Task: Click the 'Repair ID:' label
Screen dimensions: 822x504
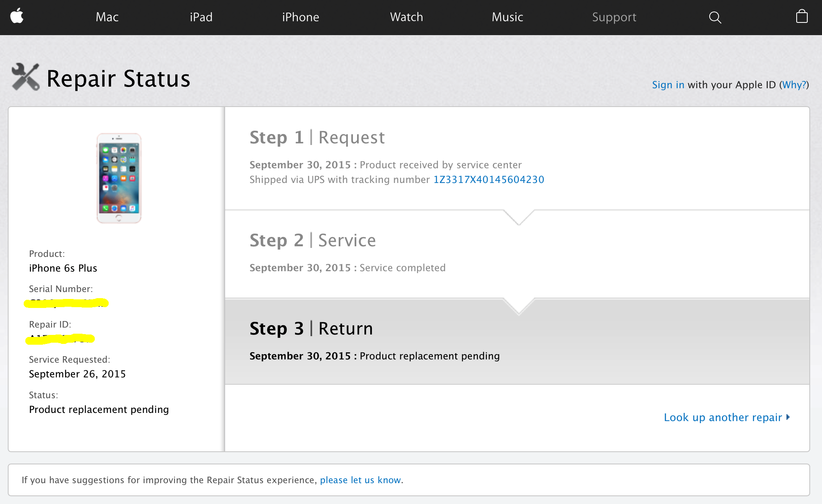Action: [x=50, y=325]
